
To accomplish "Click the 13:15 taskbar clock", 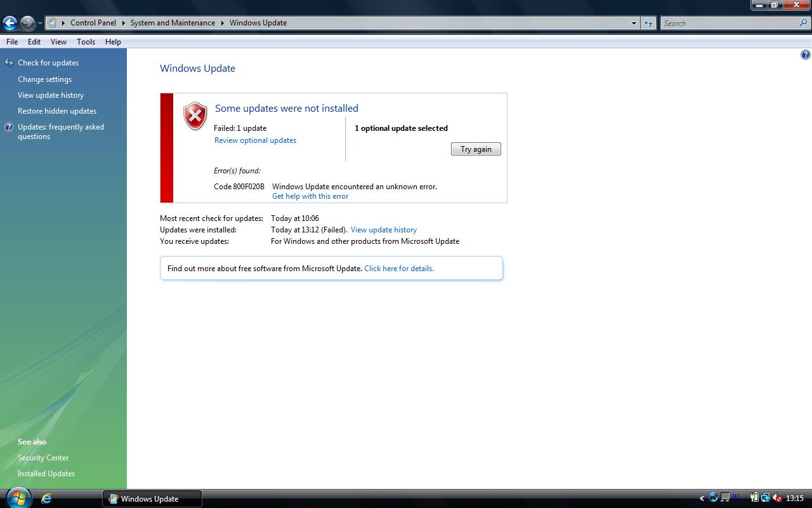I will click(x=795, y=498).
